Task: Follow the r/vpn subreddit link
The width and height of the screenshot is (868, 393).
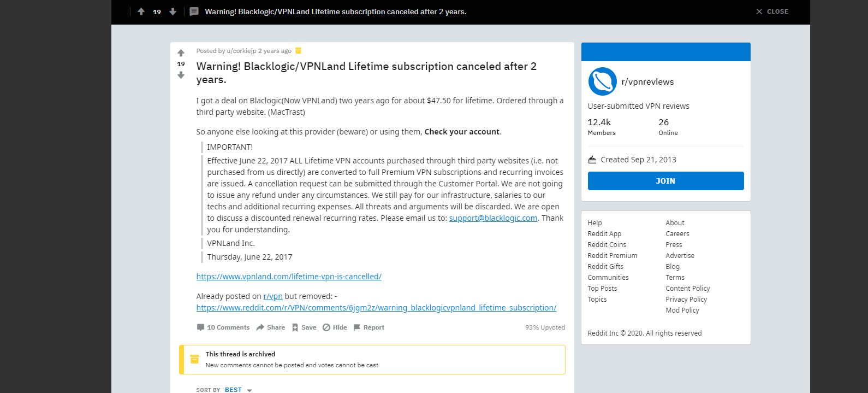Action: tap(273, 296)
